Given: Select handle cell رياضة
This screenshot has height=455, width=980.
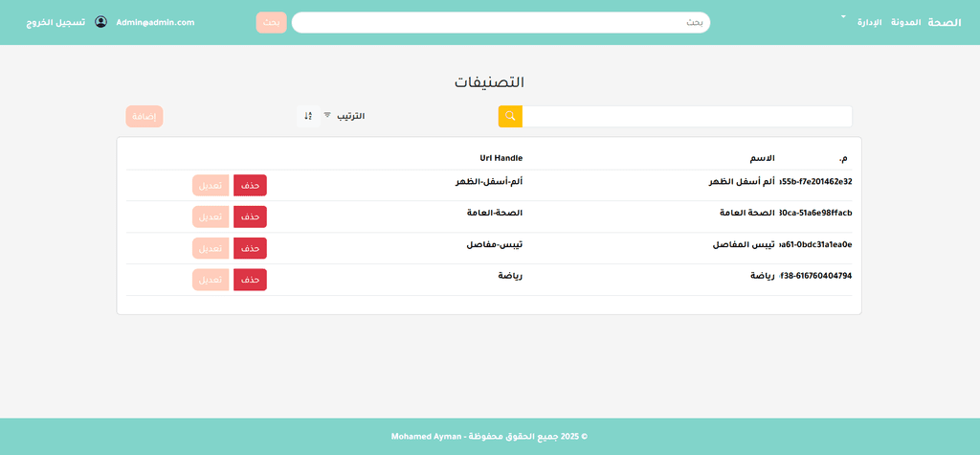Looking at the screenshot, I should point(511,276).
